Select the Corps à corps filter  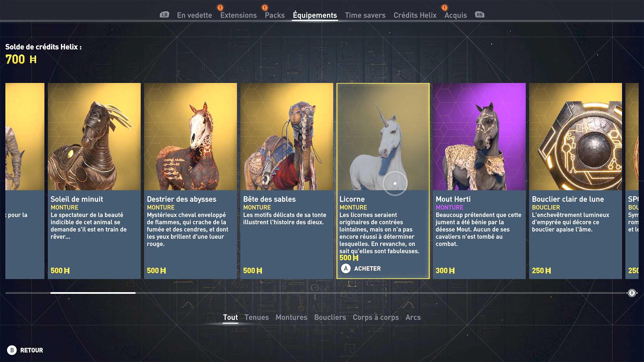pyautogui.click(x=376, y=317)
